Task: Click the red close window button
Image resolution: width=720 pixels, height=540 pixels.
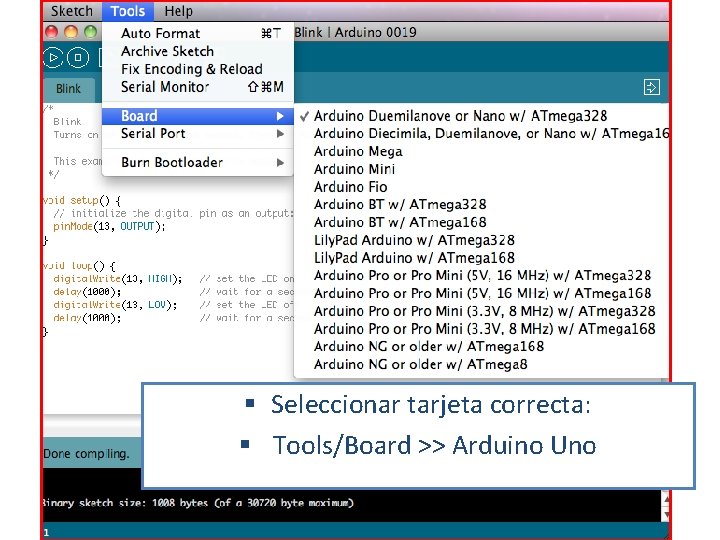Action: tap(51, 32)
